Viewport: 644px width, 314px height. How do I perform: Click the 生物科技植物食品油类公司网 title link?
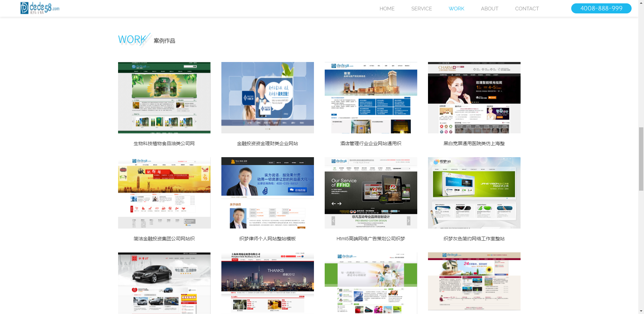[x=164, y=143]
